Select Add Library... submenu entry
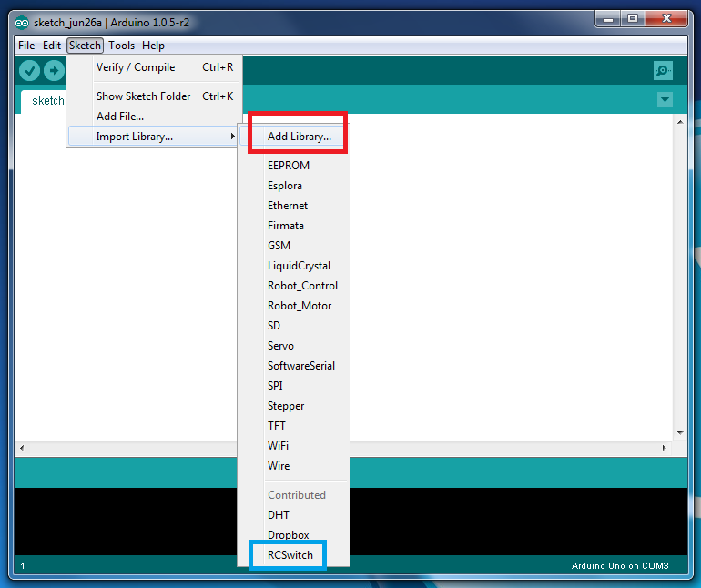Image resolution: width=701 pixels, height=588 pixels. [295, 137]
